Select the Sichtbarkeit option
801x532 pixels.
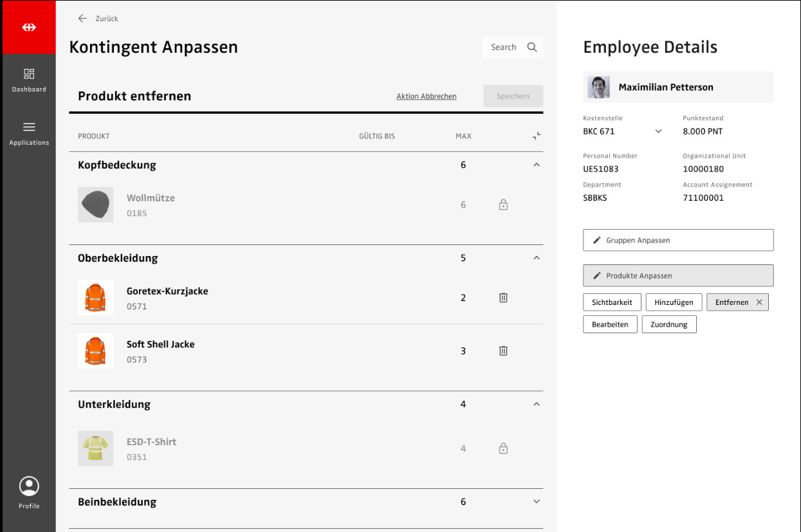pos(612,302)
